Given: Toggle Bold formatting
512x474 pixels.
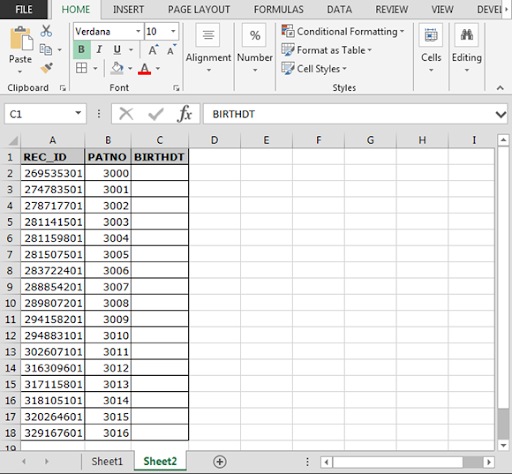Looking at the screenshot, I should click(81, 49).
